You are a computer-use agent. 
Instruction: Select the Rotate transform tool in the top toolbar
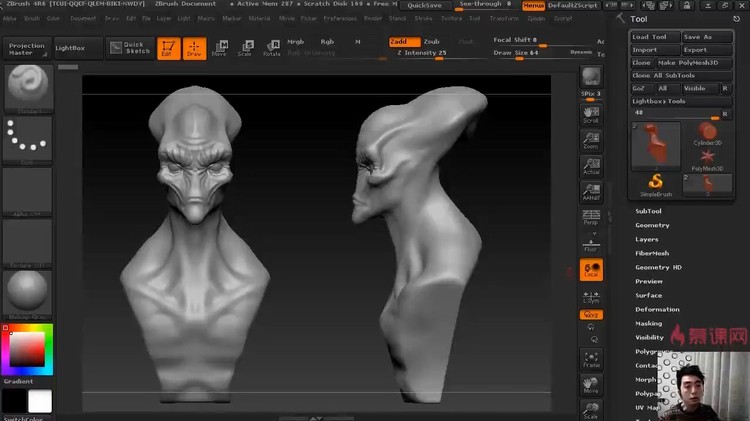pos(271,48)
